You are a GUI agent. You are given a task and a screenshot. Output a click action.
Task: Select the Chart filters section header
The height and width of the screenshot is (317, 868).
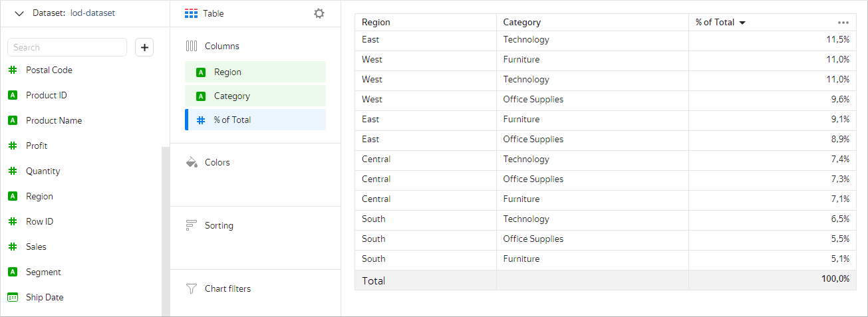tap(227, 288)
